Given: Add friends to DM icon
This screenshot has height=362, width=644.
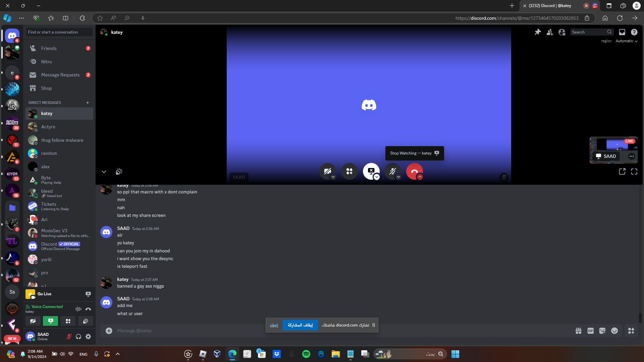Looking at the screenshot, I should point(550,32).
